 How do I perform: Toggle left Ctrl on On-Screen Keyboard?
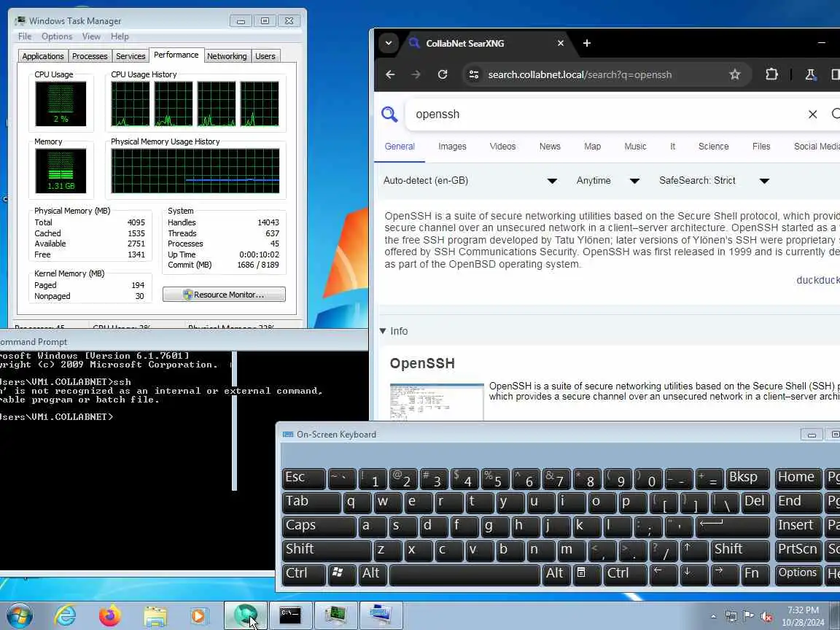click(x=303, y=574)
